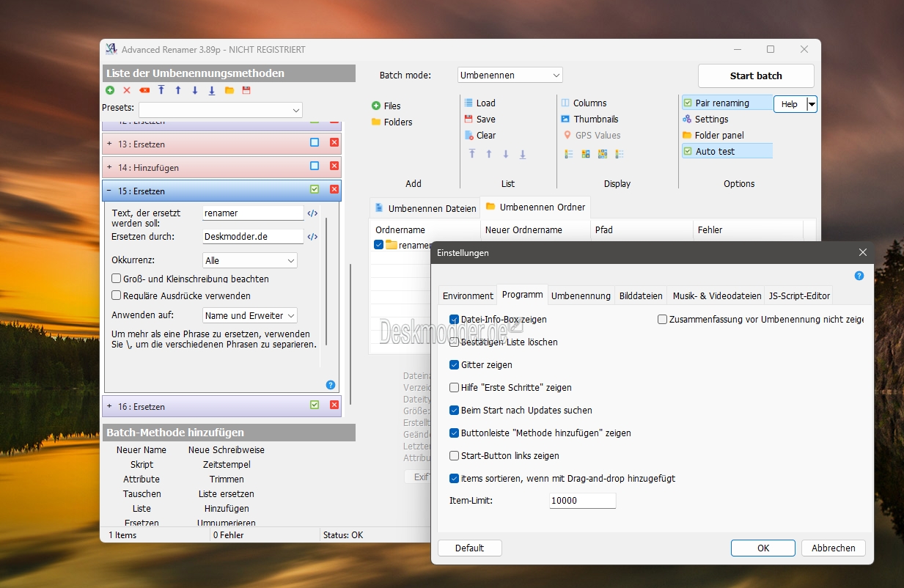Click help icon in Einstellungen dialog
This screenshot has width=904, height=588.
(x=859, y=276)
